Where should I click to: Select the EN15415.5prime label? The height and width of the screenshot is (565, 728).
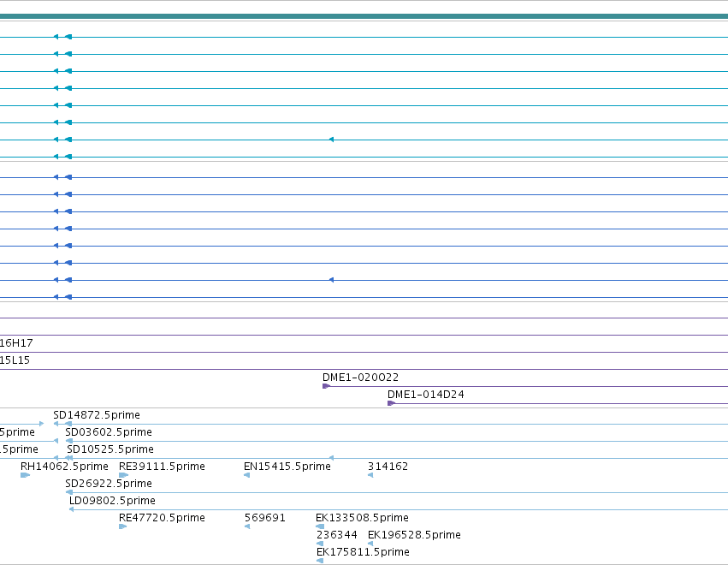pyautogui.click(x=287, y=467)
